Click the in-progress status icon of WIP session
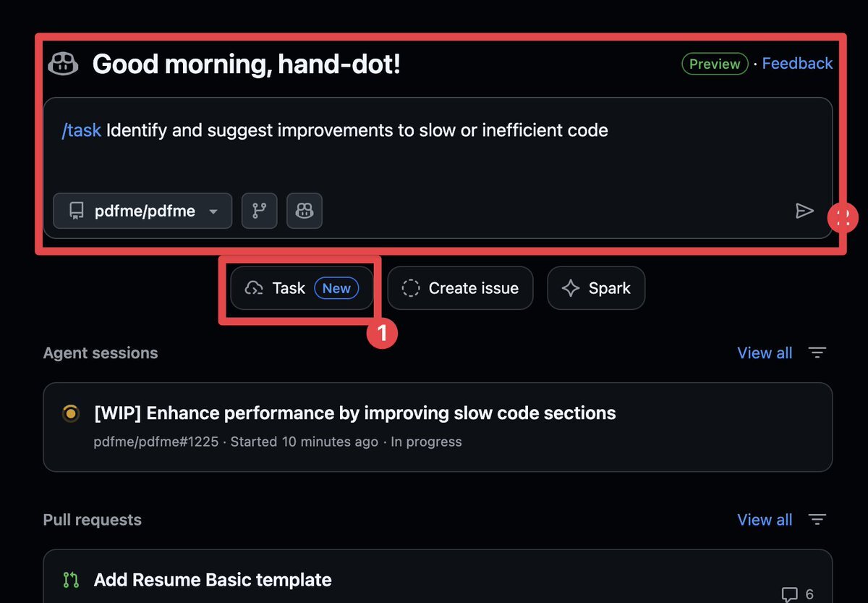This screenshot has width=868, height=603. coord(71,413)
